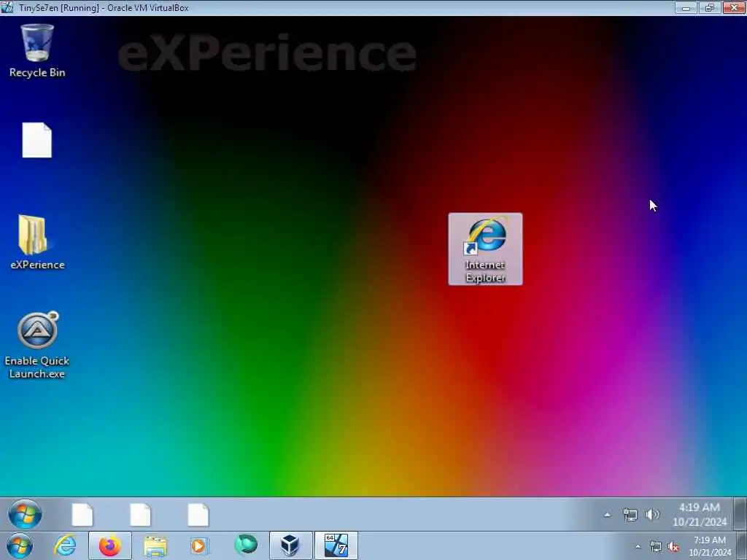Viewport: 747px width, 560px height.
Task: Open the host Start orb
Action: [20, 545]
